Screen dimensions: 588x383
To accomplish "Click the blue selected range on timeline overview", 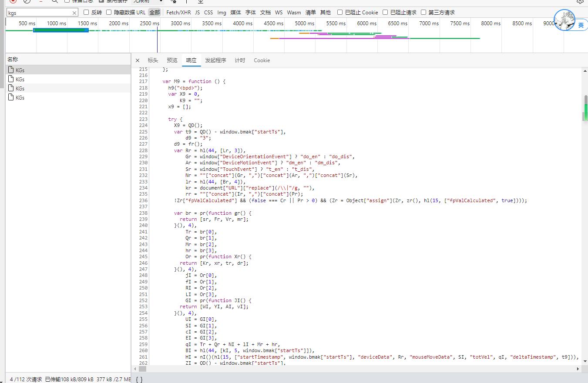I will [x=61, y=30].
